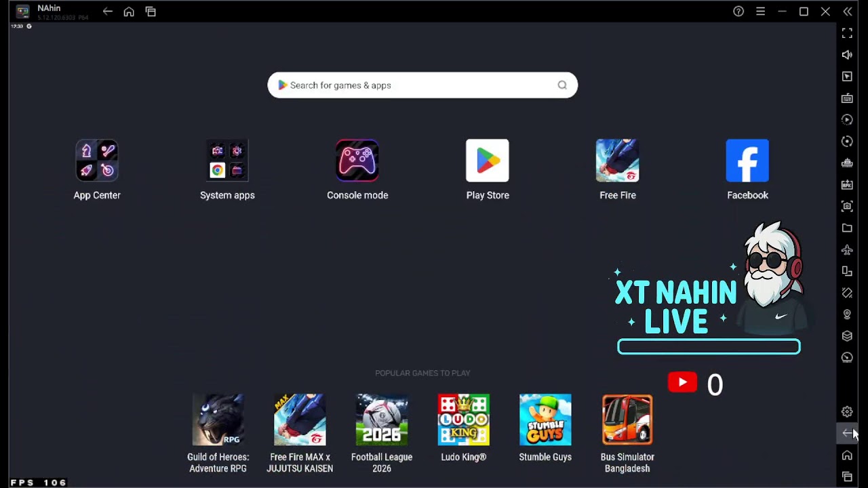Toggle airplane mode icon in sidebar
Viewport: 868px width, 488px height.
[847, 249]
